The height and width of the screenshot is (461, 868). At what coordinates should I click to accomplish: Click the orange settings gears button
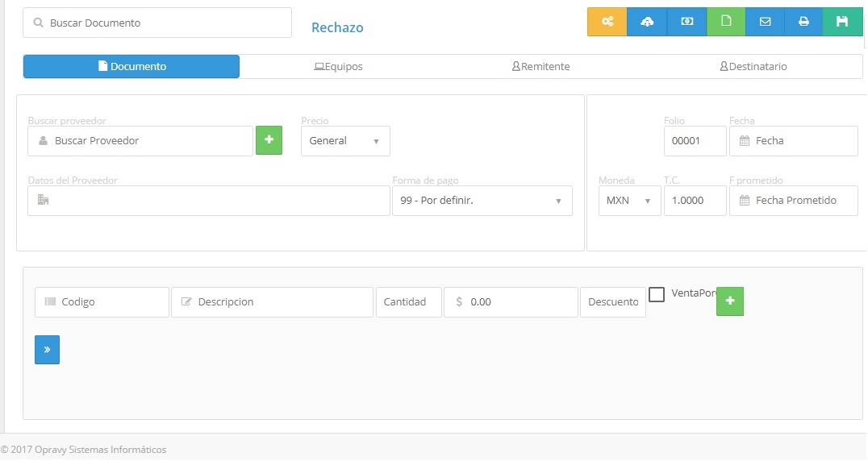coord(607,22)
